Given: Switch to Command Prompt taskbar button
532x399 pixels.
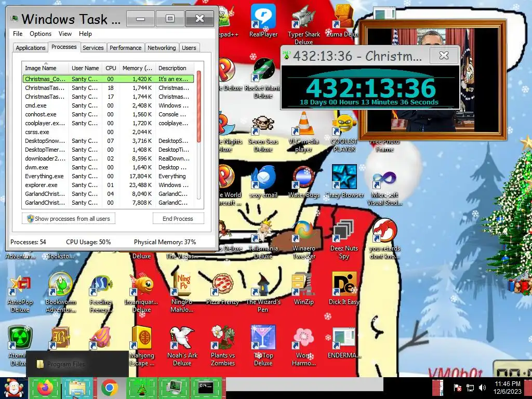Looking at the screenshot, I should coord(206,388).
